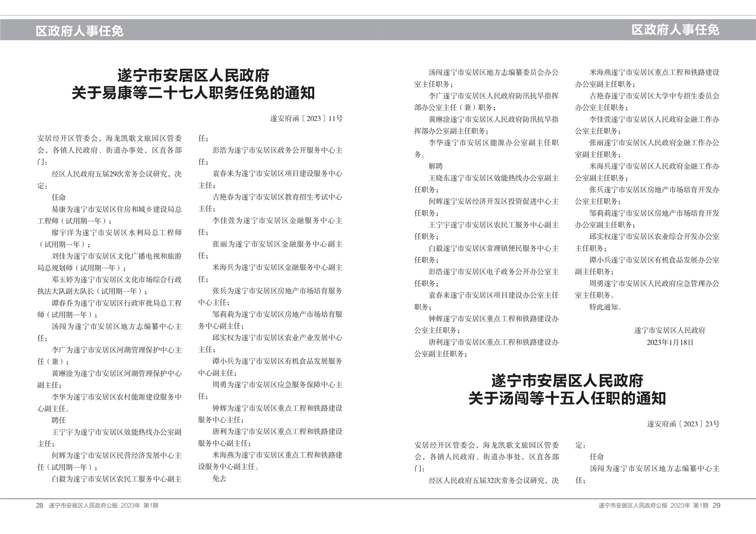
Task: Click the '聘任' section heading
Action: coord(59,420)
